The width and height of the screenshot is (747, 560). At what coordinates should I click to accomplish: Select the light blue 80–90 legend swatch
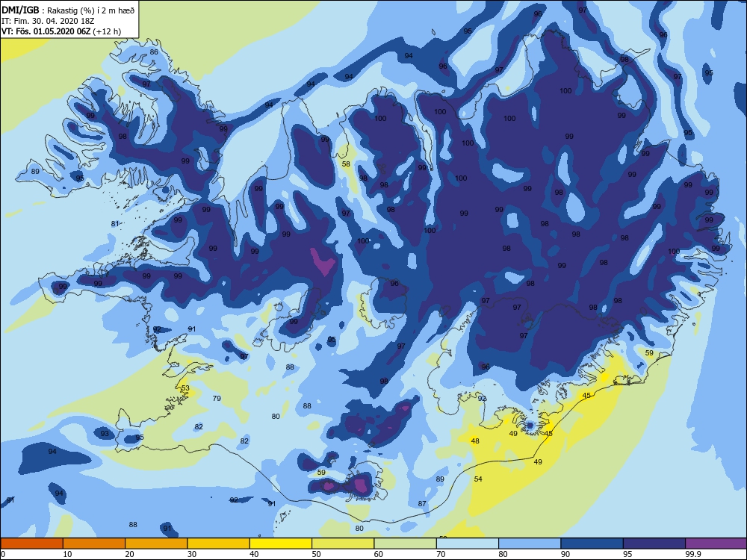pos(530,544)
